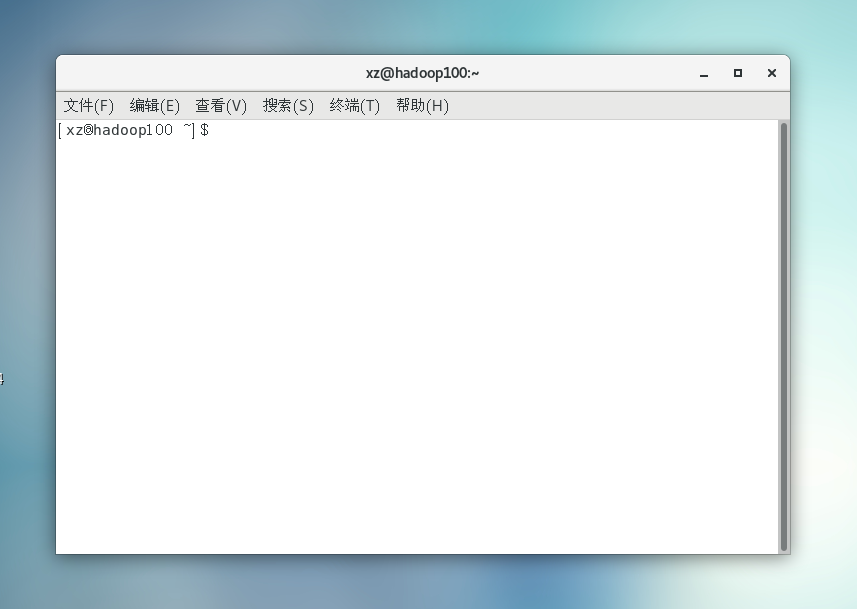857x609 pixels.
Task: Click the terminal vertical scrollbar
Action: coord(784,337)
